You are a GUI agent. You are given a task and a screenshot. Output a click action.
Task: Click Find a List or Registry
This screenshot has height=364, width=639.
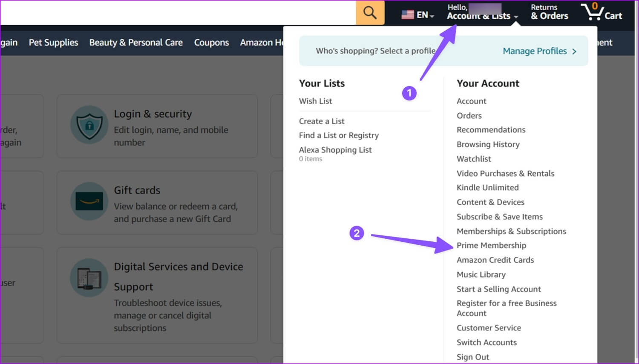tap(339, 135)
